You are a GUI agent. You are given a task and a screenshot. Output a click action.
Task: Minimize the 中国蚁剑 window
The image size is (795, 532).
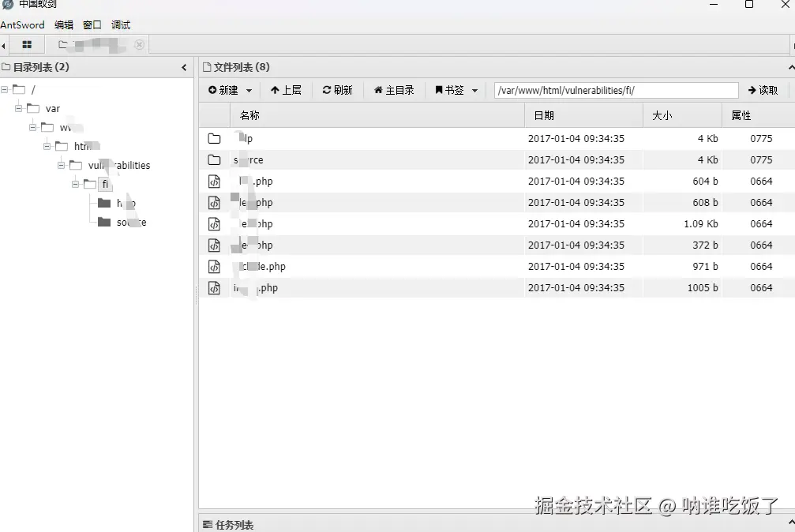click(x=714, y=4)
